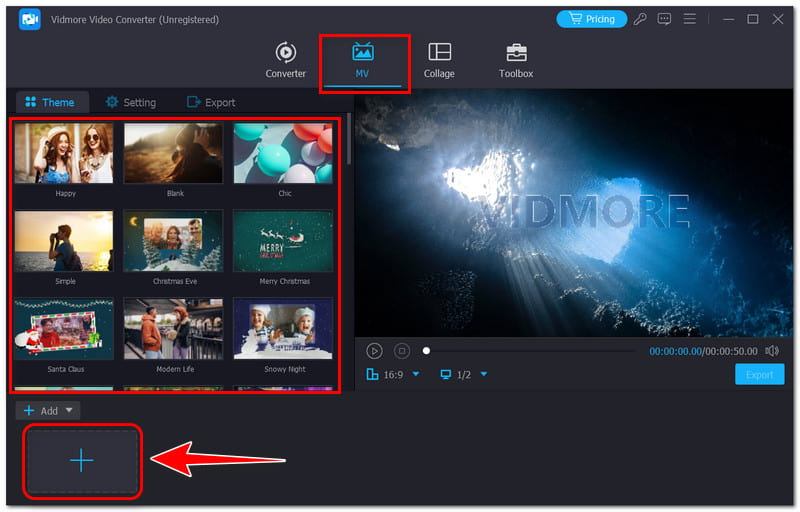800x512 pixels.
Task: Open the Toolbox module
Action: coord(516,60)
